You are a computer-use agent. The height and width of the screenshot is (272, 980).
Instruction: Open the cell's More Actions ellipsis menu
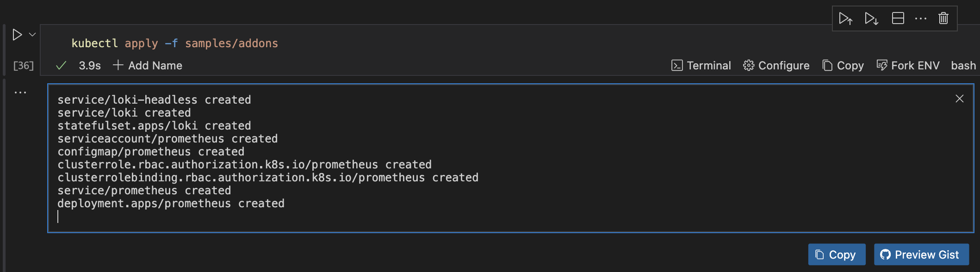pos(920,19)
